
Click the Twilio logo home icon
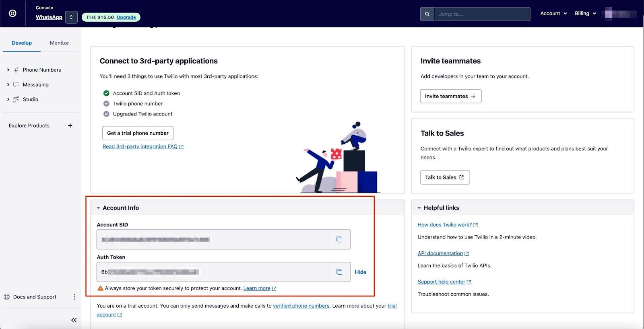(x=12, y=13)
